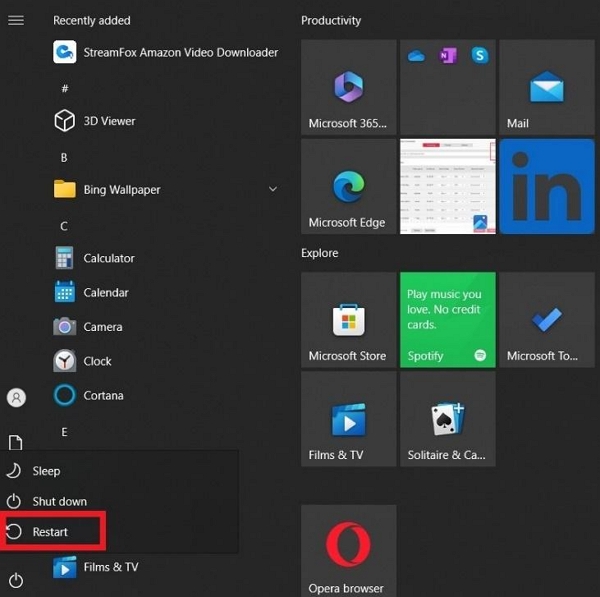This screenshot has height=597, width=600.
Task: Click the '#' letter header
Action: click(x=65, y=89)
